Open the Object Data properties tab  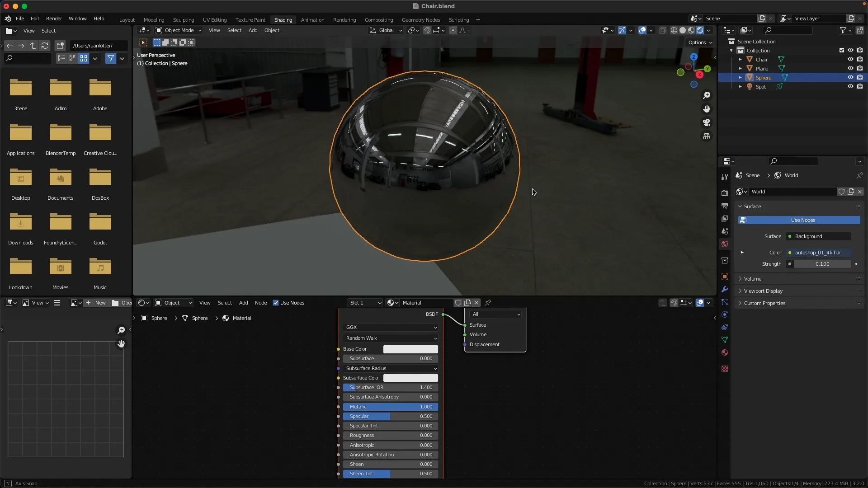point(725,340)
